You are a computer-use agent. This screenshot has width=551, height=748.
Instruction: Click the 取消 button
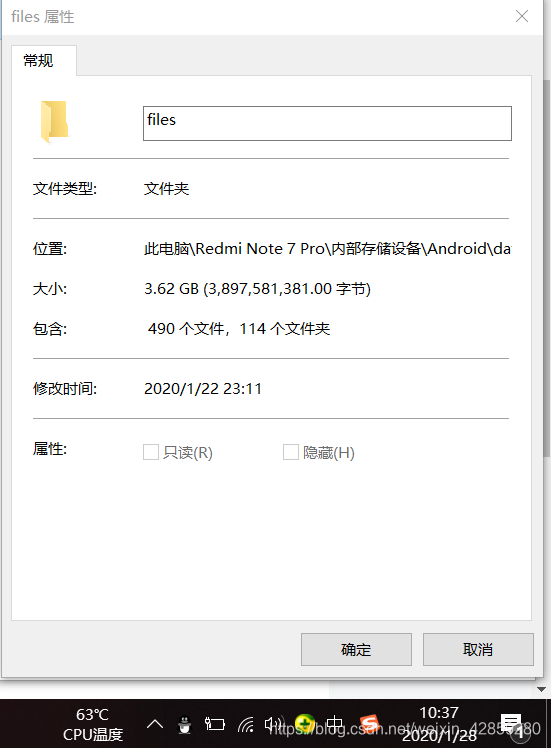[478, 649]
